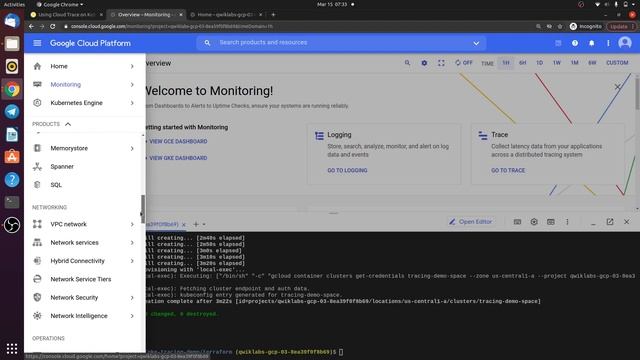Select the 1W time range
Viewport: 640px width, 360px height.
point(557,63)
